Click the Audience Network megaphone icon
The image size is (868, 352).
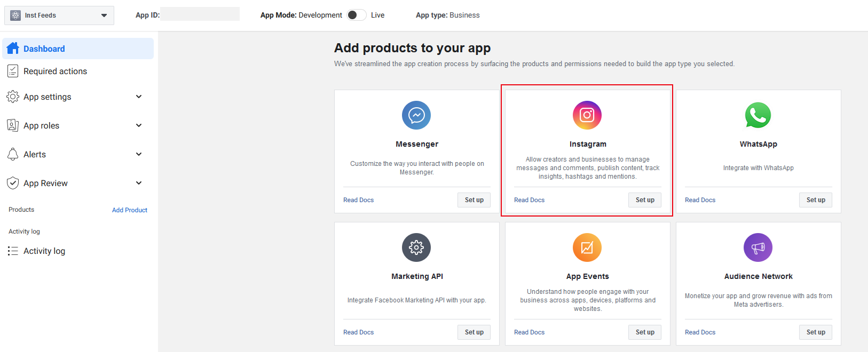pyautogui.click(x=758, y=247)
